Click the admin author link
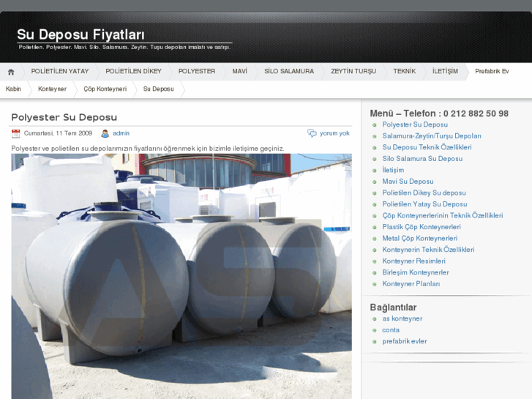This screenshot has height=399, width=532. pyautogui.click(x=121, y=133)
